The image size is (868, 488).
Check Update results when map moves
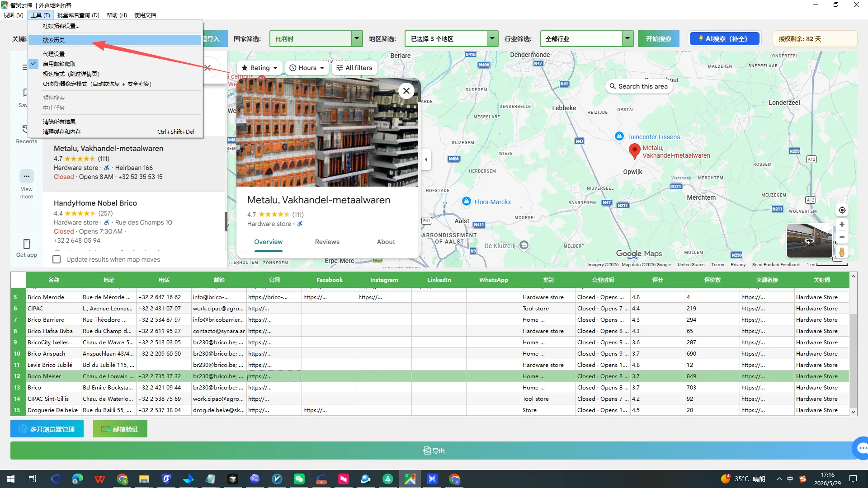click(57, 259)
